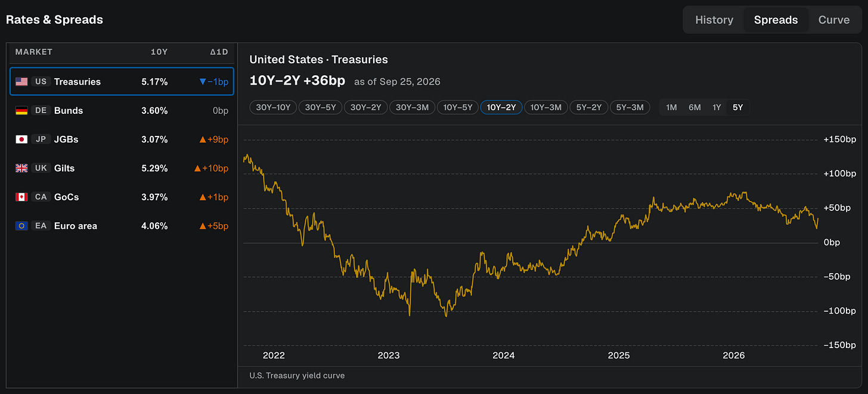Click the Euro area flag icon
The height and width of the screenshot is (394, 868).
pos(21,226)
